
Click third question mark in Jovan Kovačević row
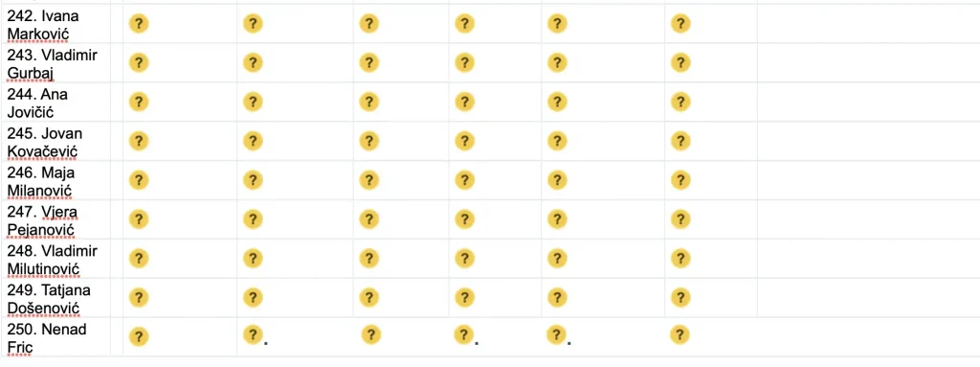pyautogui.click(x=368, y=141)
